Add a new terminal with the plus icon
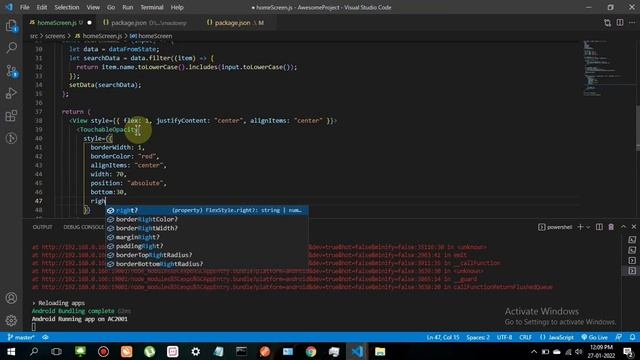640x360 pixels. (580, 227)
